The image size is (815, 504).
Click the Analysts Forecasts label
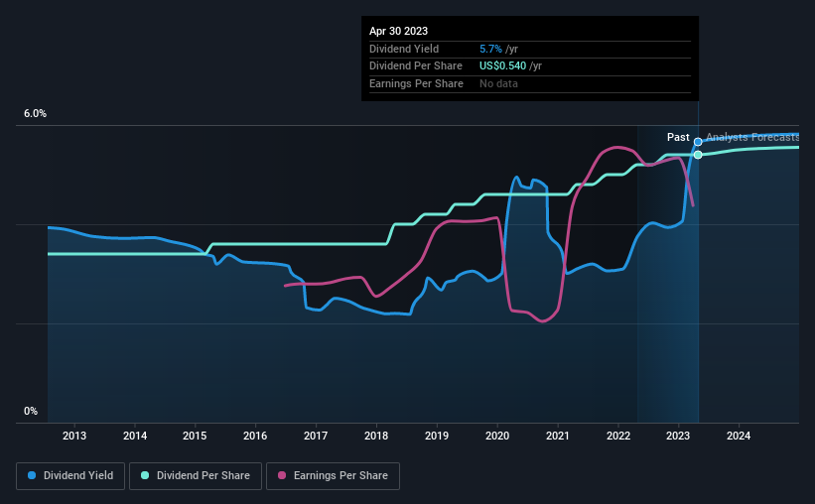pyautogui.click(x=752, y=137)
